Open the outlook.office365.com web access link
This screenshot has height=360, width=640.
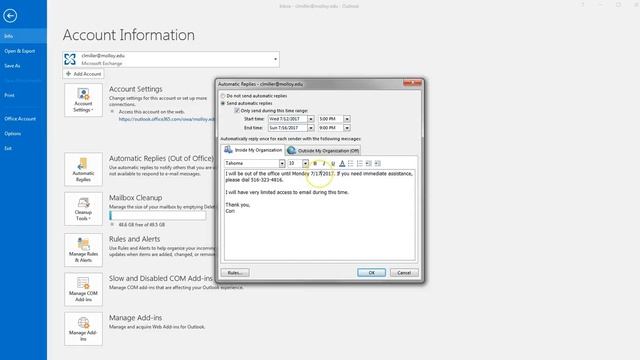(x=167, y=119)
